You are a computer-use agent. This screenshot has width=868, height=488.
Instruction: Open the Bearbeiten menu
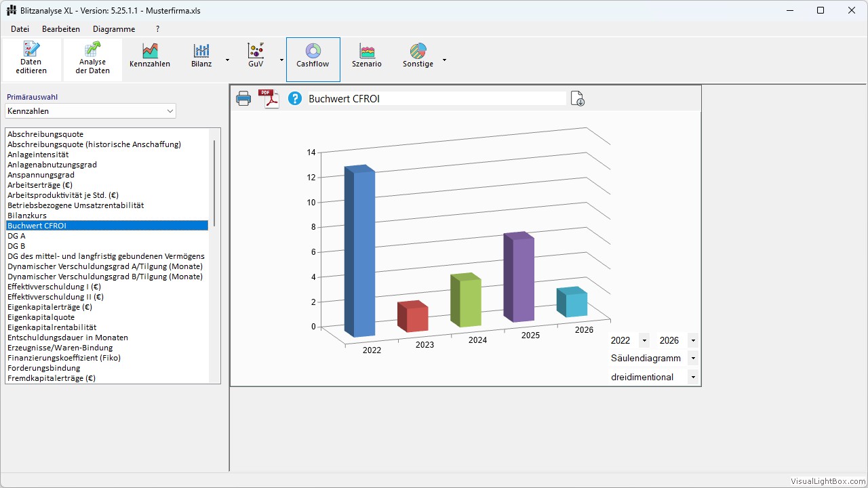pyautogui.click(x=61, y=29)
